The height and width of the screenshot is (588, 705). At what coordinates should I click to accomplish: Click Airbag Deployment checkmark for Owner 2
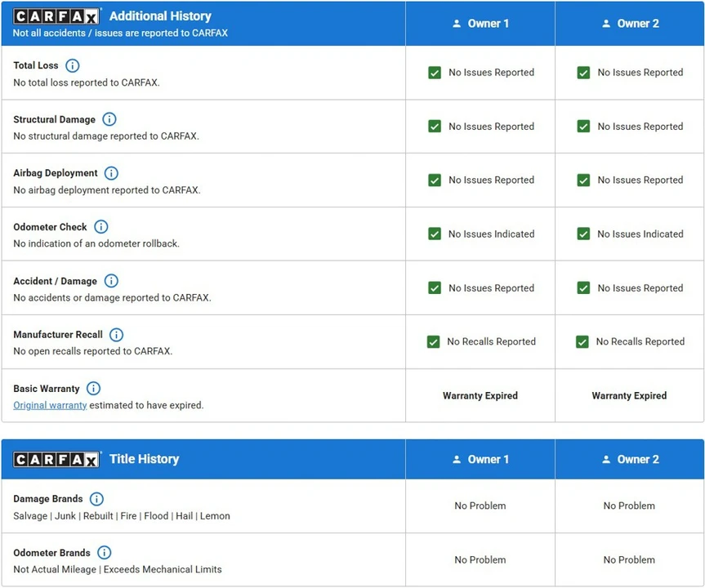click(583, 180)
